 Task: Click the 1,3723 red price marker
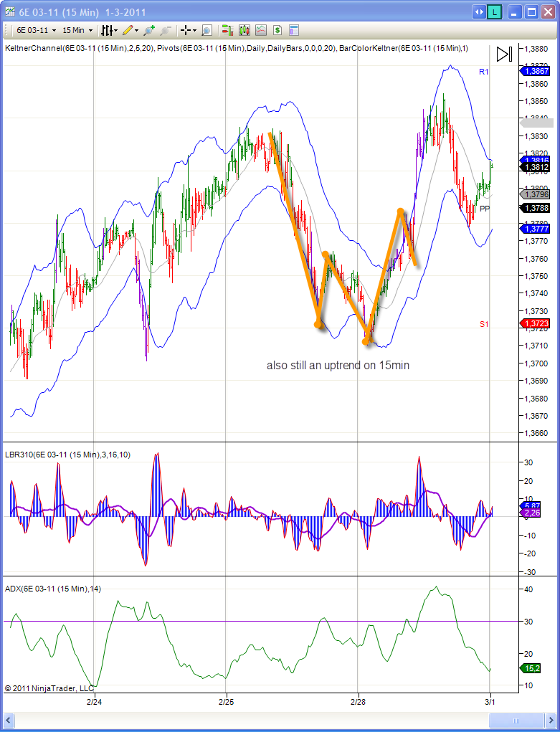(535, 323)
